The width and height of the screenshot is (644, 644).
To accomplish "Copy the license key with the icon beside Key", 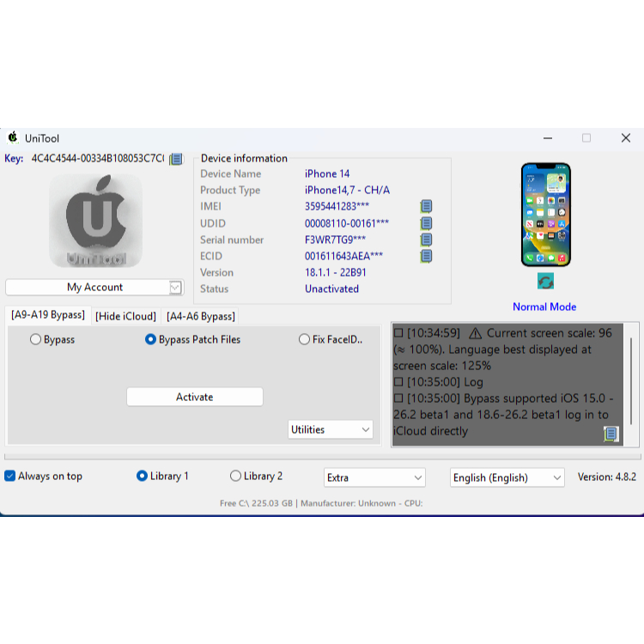I will (176, 159).
